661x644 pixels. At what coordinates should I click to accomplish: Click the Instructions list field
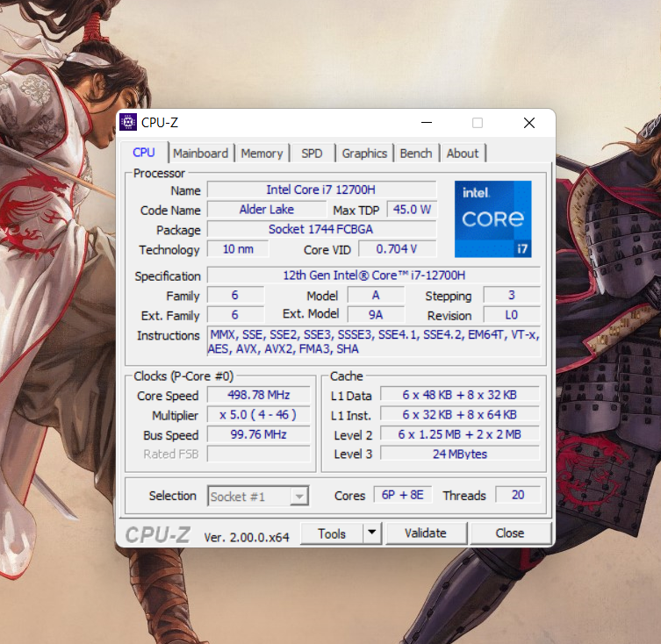[x=373, y=341]
